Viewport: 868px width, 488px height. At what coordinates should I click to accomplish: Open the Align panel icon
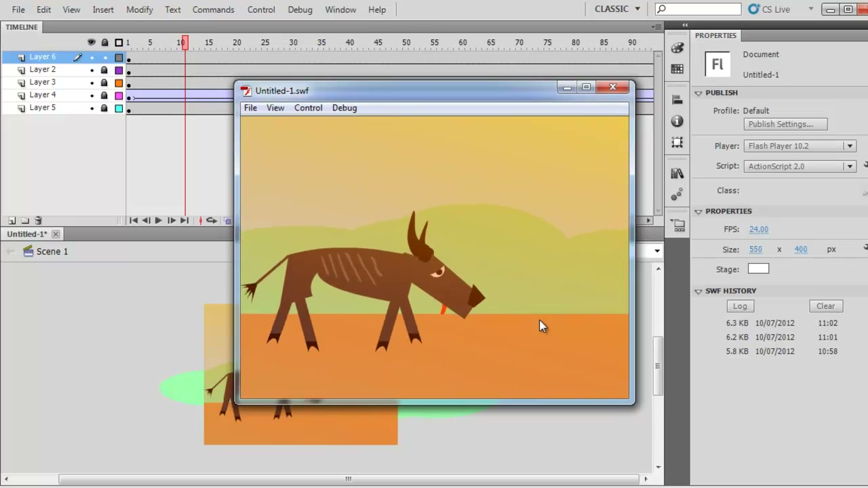(x=677, y=100)
